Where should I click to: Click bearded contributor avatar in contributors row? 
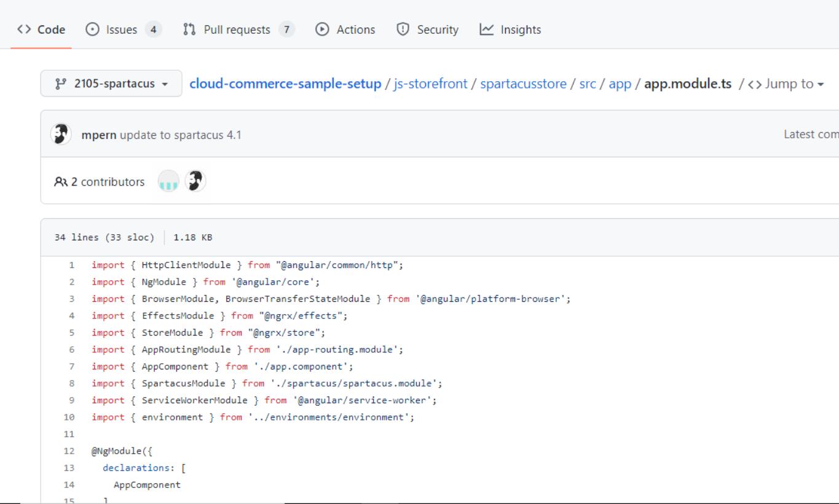195,181
